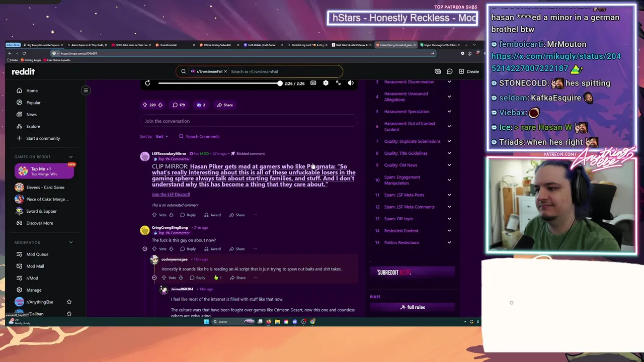
Task: Click the reddit logo
Action: pos(24,71)
